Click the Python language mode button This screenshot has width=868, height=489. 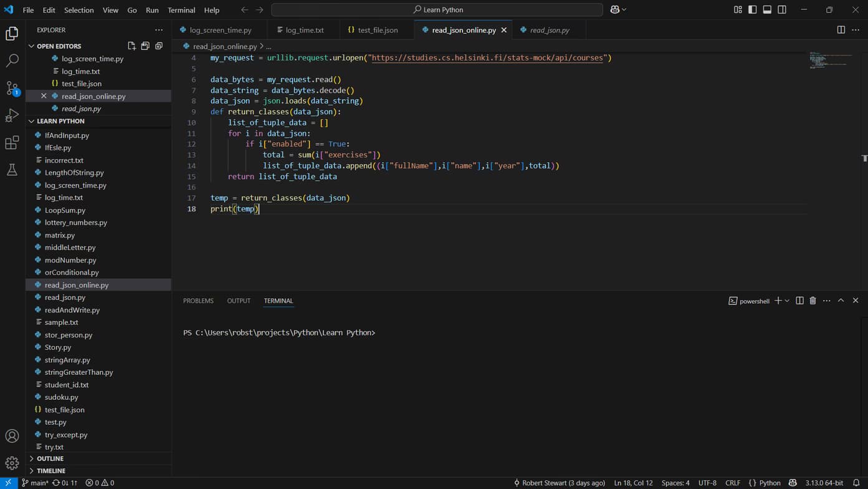pyautogui.click(x=765, y=483)
